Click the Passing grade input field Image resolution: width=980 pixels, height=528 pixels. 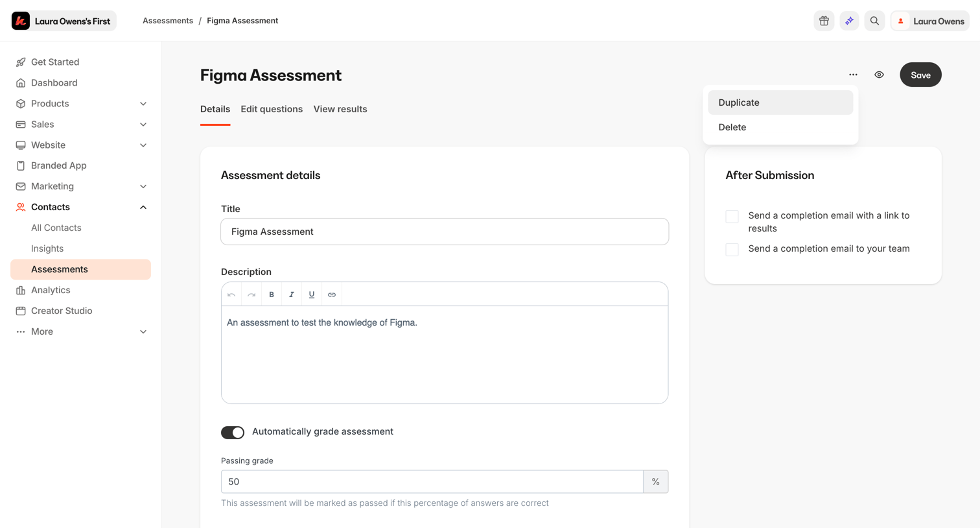[x=432, y=481]
